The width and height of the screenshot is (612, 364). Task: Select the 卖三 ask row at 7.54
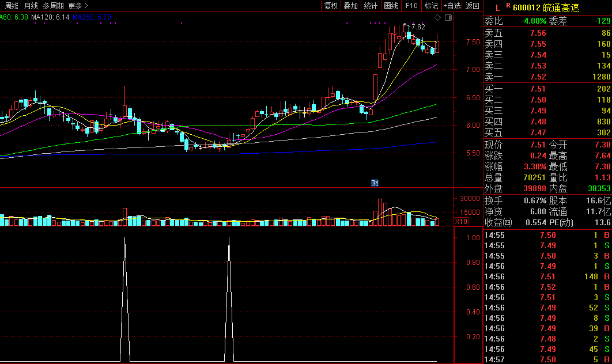pos(547,55)
